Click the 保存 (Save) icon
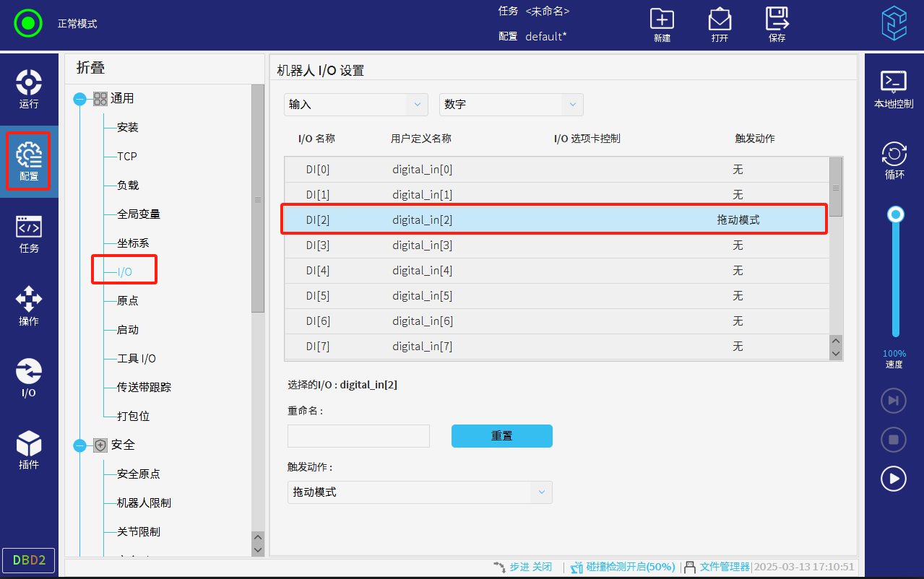The height and width of the screenshot is (579, 924). click(777, 25)
